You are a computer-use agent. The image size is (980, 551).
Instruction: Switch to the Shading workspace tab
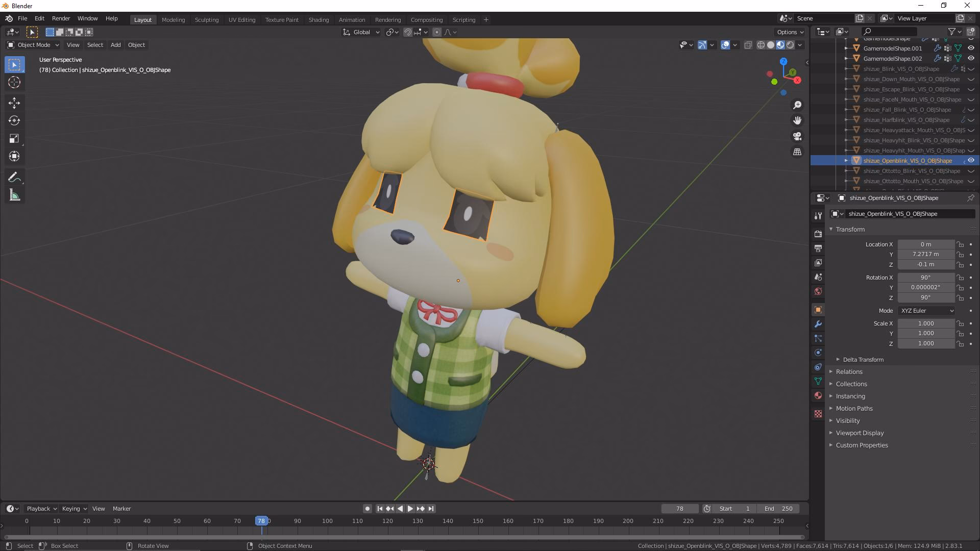tap(318, 20)
